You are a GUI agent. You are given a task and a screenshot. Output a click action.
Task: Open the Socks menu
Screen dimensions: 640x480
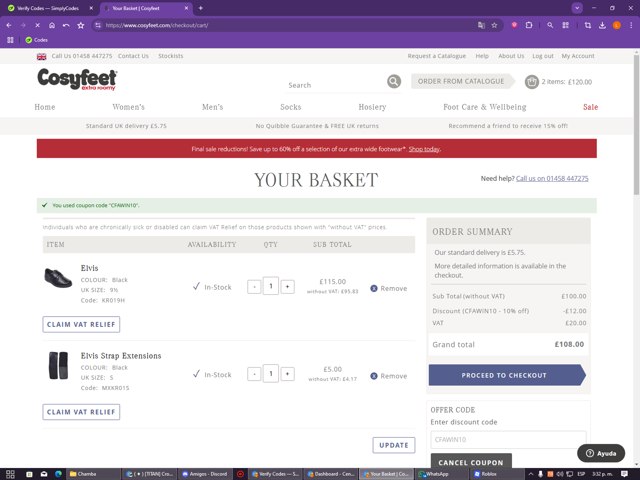point(291,107)
